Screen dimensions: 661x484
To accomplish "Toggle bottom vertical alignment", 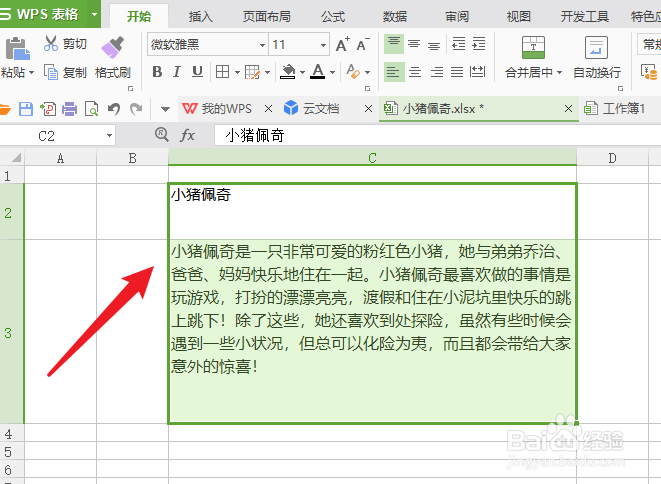I will [434, 44].
